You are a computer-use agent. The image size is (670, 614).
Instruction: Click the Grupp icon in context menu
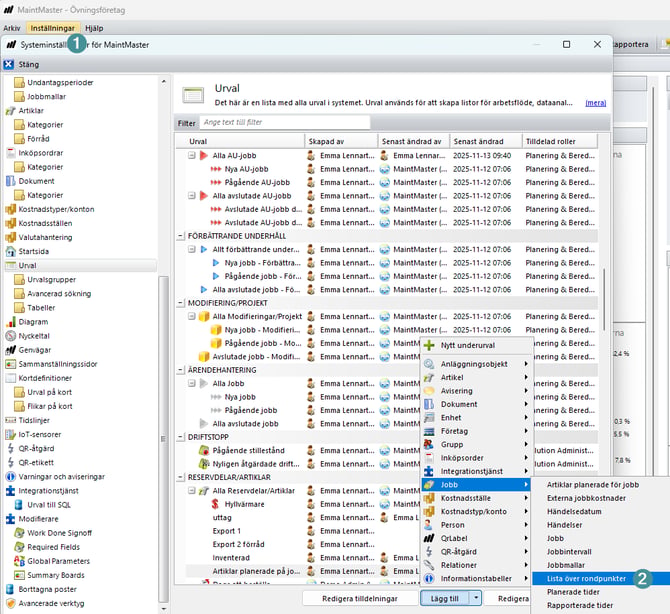[x=429, y=444]
